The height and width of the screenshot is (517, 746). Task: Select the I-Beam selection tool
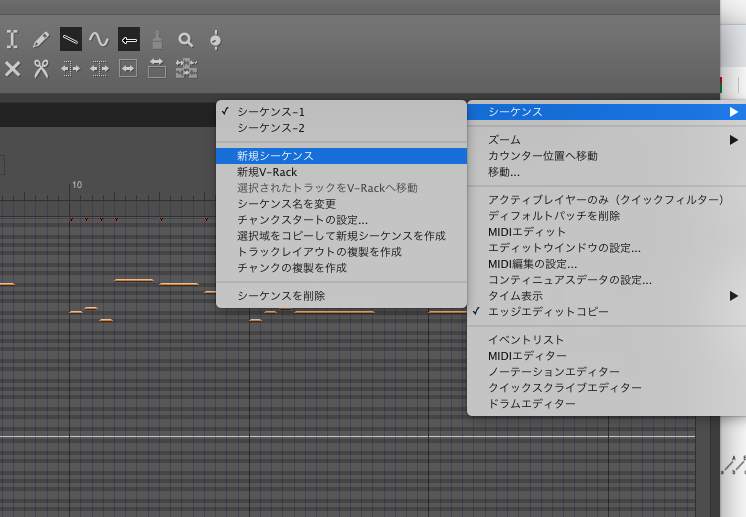[12, 39]
